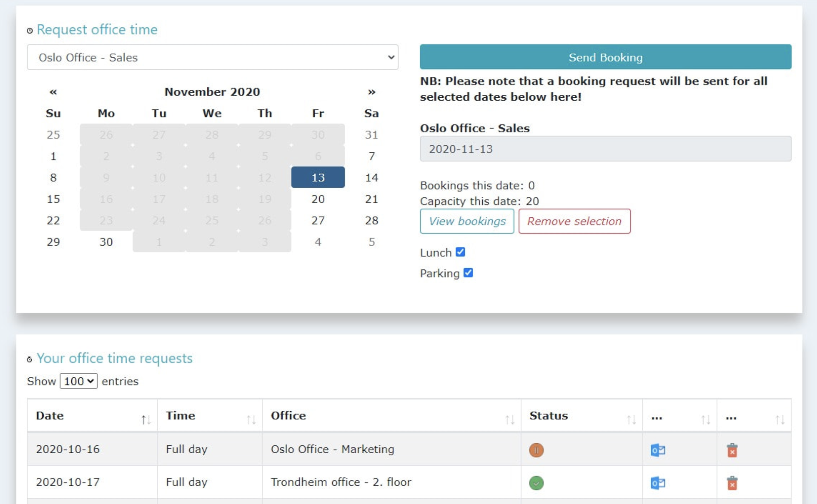This screenshot has height=504, width=817.
Task: Click the orange pending status icon for 2020-10-16
Action: tap(536, 450)
